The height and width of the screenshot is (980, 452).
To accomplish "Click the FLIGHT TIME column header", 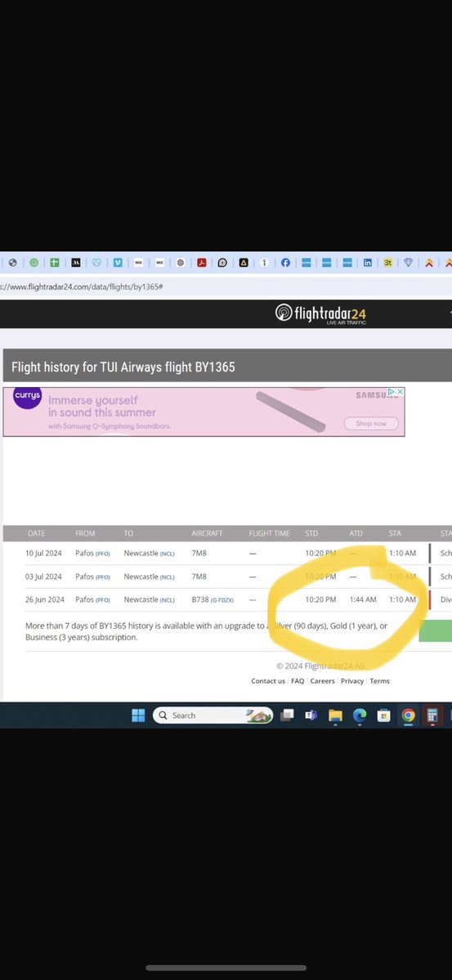I will (x=269, y=533).
